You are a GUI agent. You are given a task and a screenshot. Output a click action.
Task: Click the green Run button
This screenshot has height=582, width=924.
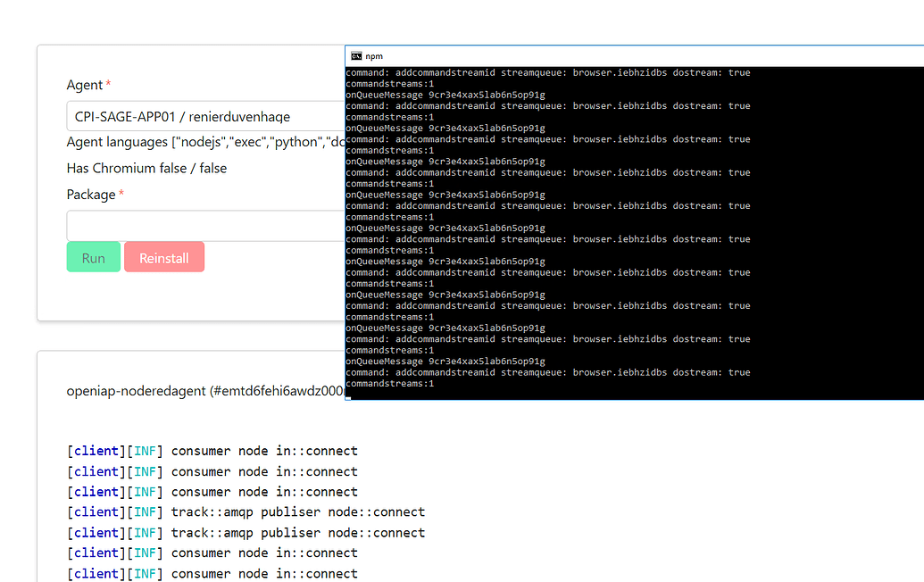coord(93,256)
